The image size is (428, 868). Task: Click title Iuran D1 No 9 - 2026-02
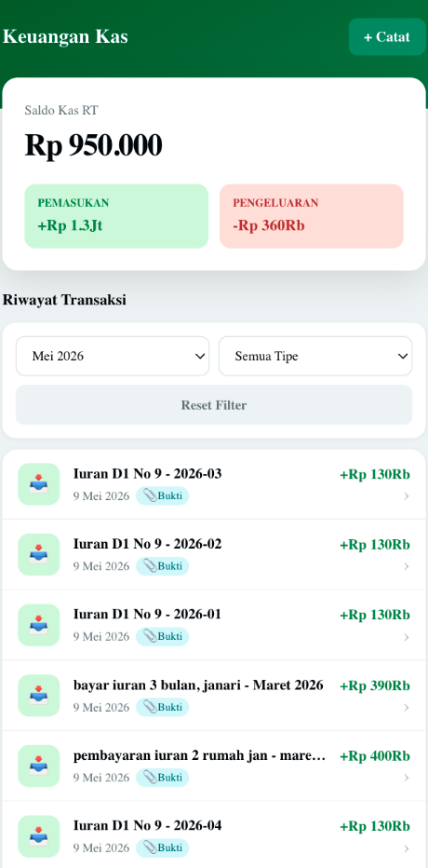(x=147, y=544)
